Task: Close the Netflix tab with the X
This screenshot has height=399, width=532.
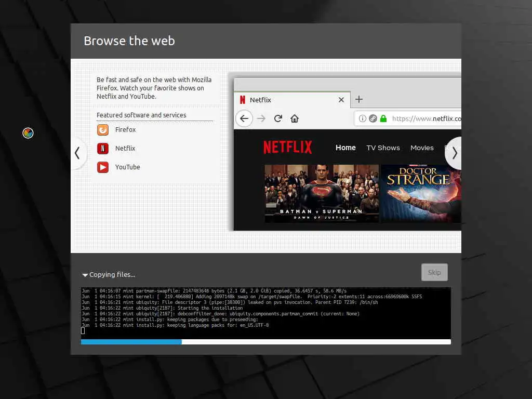Action: (x=341, y=100)
